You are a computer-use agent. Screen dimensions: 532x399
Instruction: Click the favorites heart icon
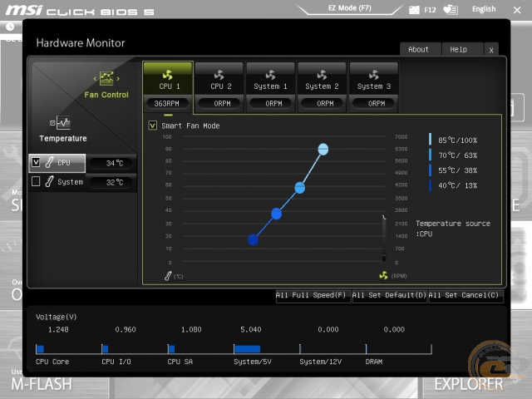tap(451, 9)
